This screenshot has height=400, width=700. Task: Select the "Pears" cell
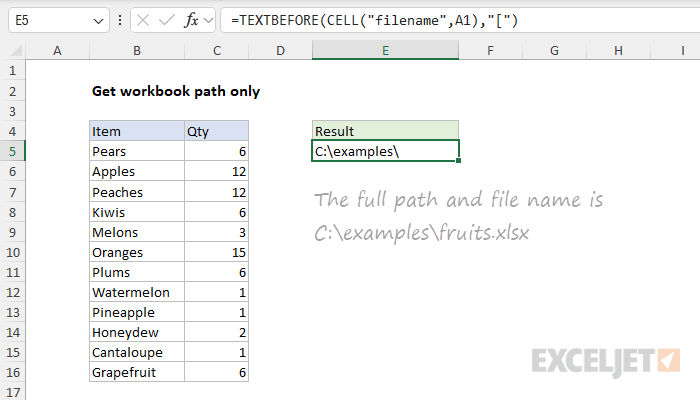tap(137, 151)
